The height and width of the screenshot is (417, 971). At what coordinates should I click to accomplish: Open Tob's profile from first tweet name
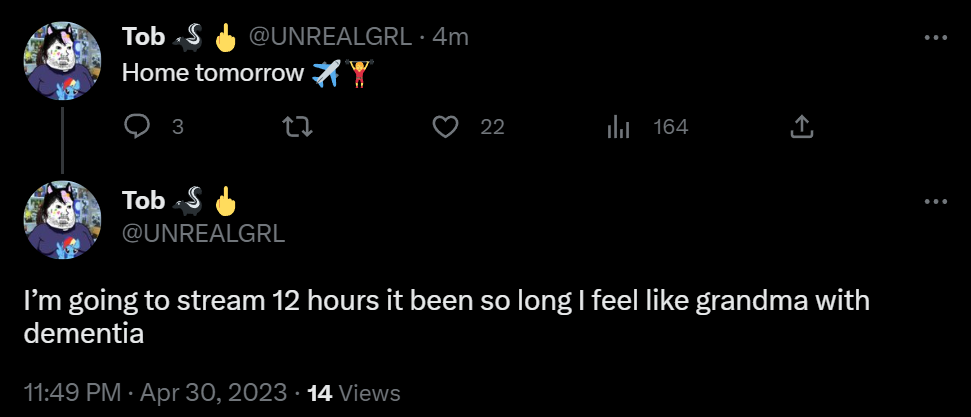pyautogui.click(x=143, y=37)
